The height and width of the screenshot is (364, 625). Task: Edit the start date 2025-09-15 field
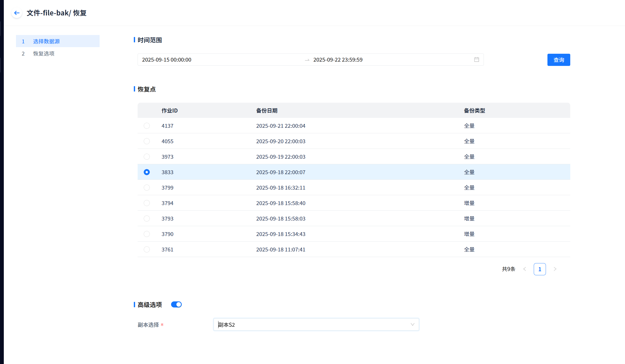pyautogui.click(x=167, y=60)
